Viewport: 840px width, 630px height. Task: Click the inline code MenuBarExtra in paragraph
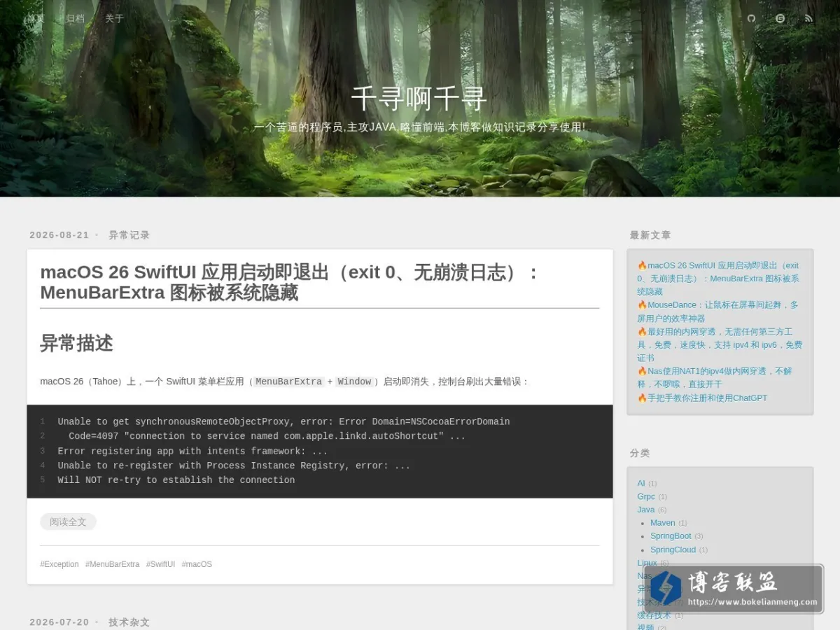point(288,381)
